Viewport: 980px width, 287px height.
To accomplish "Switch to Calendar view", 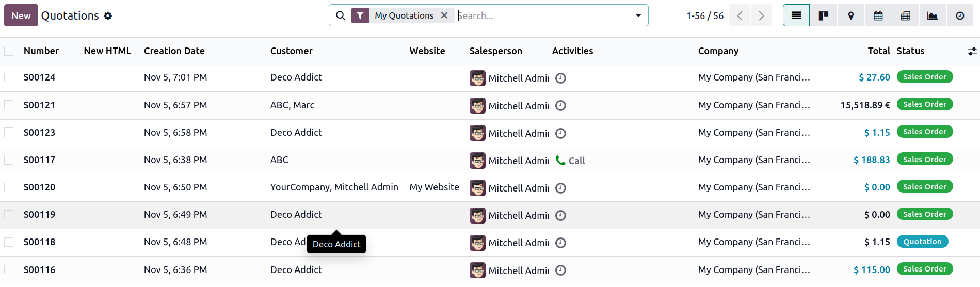I will point(878,15).
